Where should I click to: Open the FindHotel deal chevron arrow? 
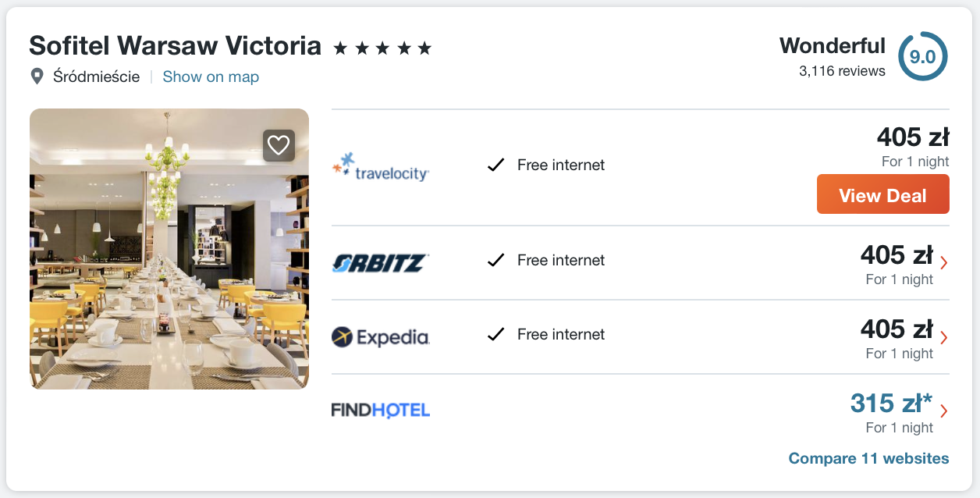(944, 411)
